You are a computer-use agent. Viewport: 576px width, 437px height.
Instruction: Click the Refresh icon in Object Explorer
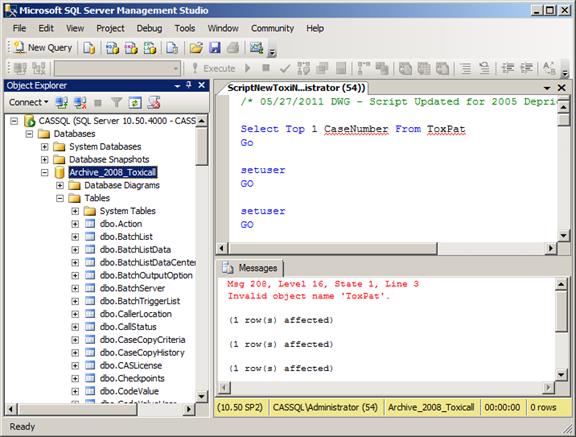tap(135, 103)
